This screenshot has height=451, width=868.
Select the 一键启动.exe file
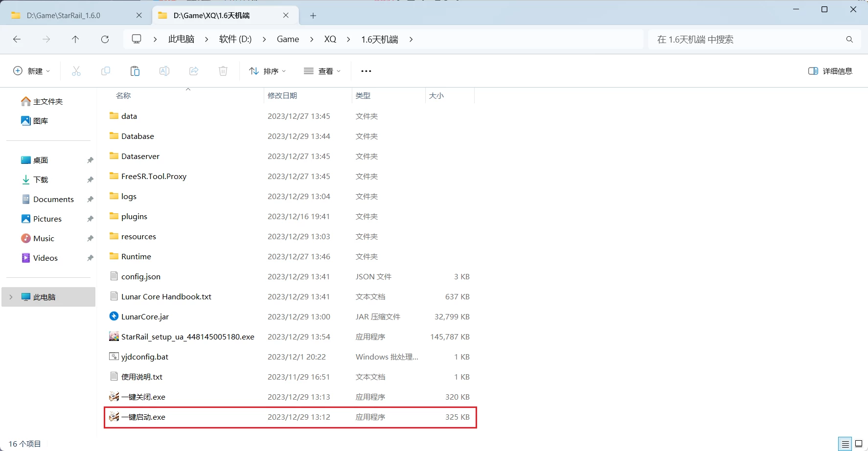point(143,417)
